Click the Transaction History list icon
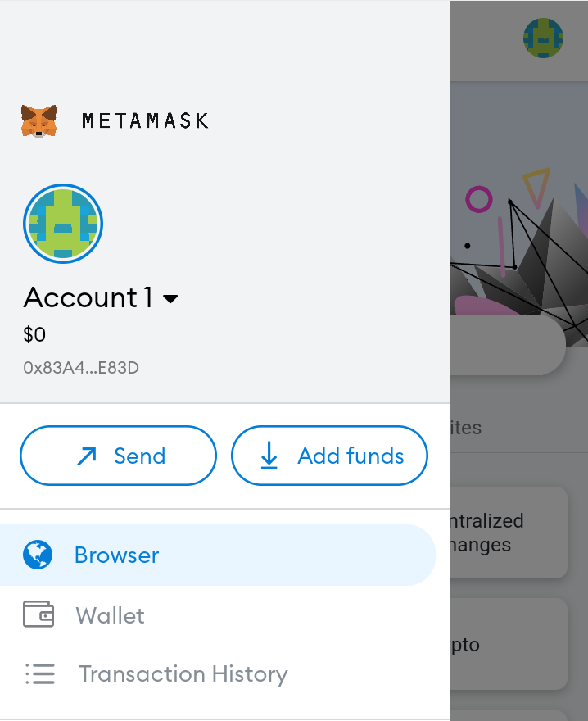The width and height of the screenshot is (588, 721). pos(40,673)
